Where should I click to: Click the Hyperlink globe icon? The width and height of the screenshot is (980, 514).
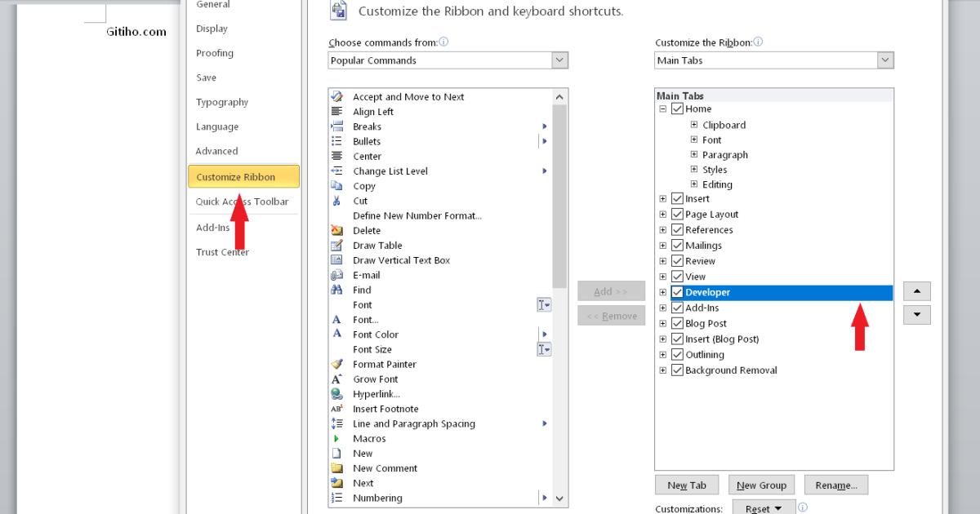[336, 394]
